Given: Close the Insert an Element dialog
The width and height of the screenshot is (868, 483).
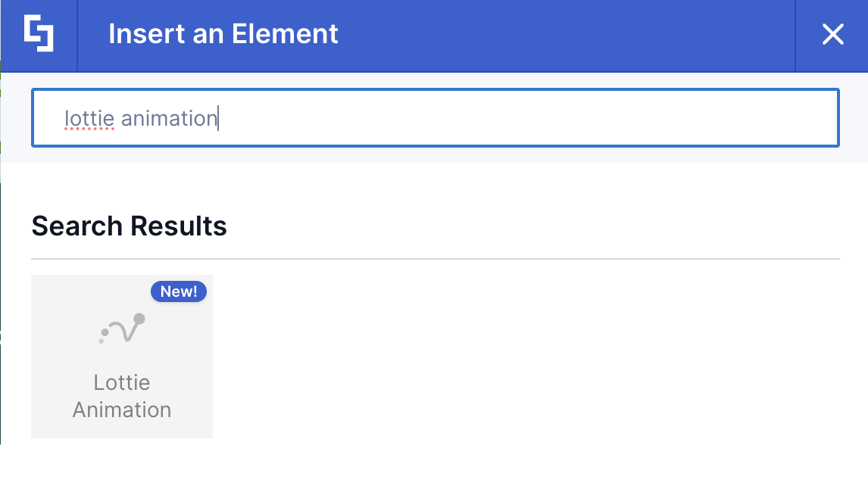Looking at the screenshot, I should tap(833, 35).
